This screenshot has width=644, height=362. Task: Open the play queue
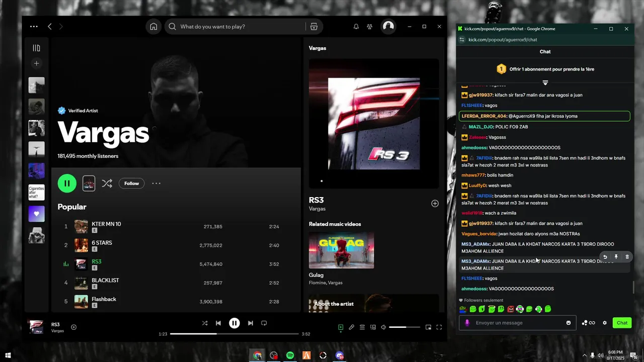362,327
